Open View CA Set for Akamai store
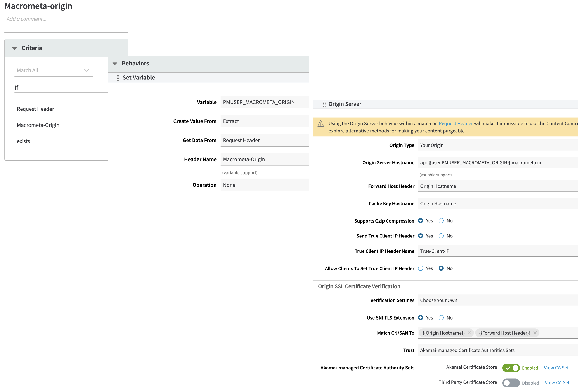Image resolution: width=582 pixels, height=392 pixels. [x=556, y=368]
